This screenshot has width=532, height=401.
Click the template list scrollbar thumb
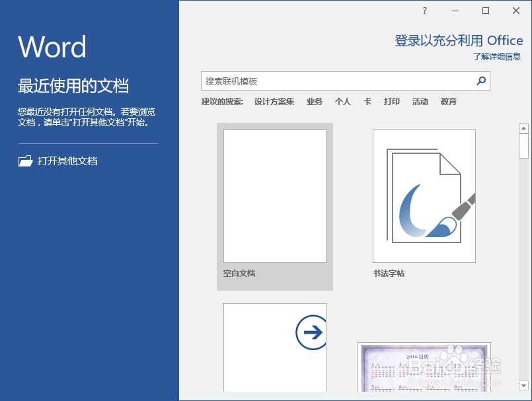(523, 146)
